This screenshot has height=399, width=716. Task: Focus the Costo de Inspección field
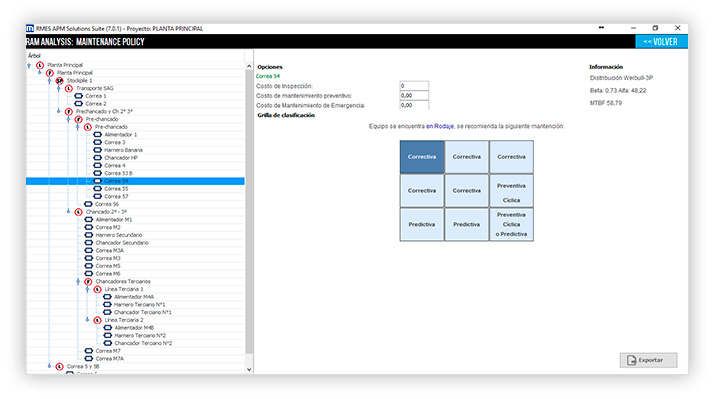pos(414,86)
